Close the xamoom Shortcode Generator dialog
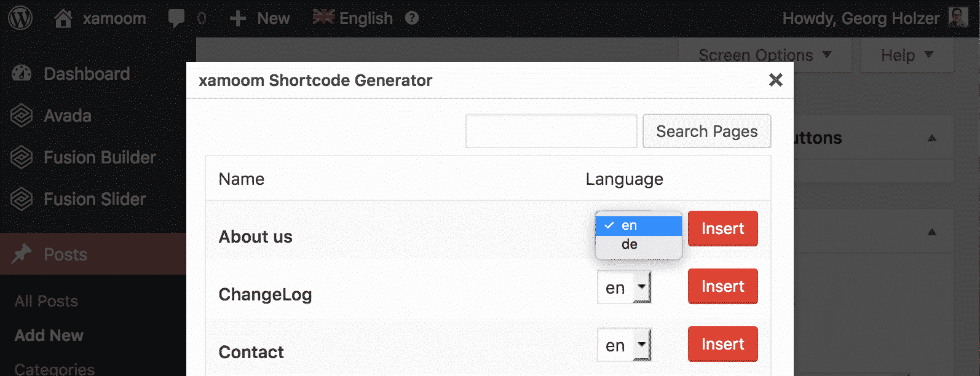This screenshot has width=980, height=376. point(776,80)
